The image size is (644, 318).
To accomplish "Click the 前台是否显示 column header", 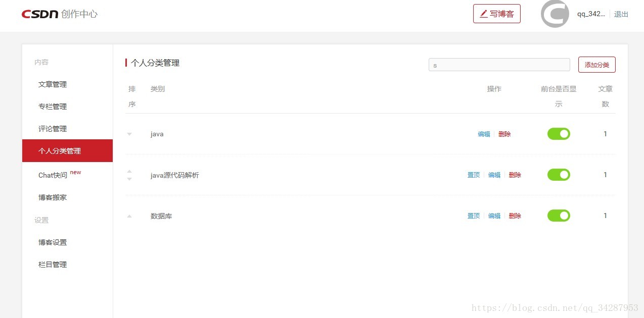I will (x=559, y=96).
